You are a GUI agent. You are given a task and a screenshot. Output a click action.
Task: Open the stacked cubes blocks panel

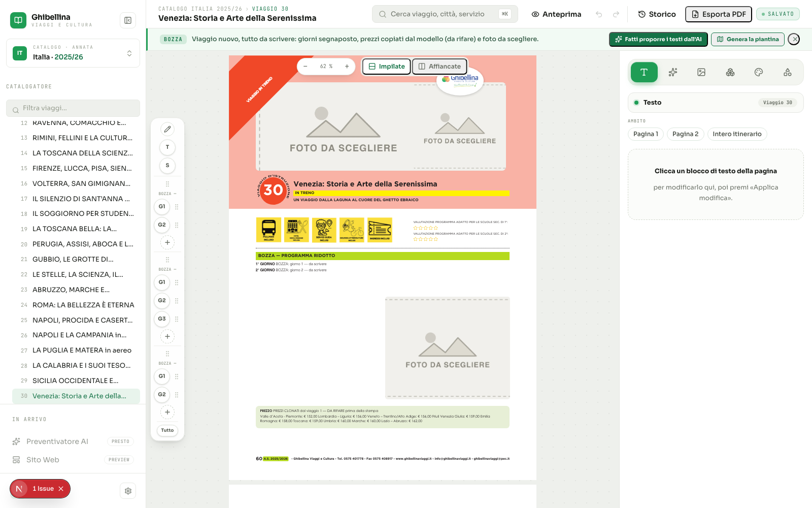click(730, 72)
